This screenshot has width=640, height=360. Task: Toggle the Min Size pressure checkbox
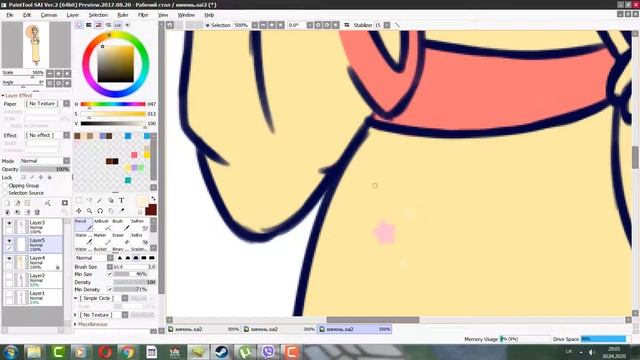click(x=109, y=274)
